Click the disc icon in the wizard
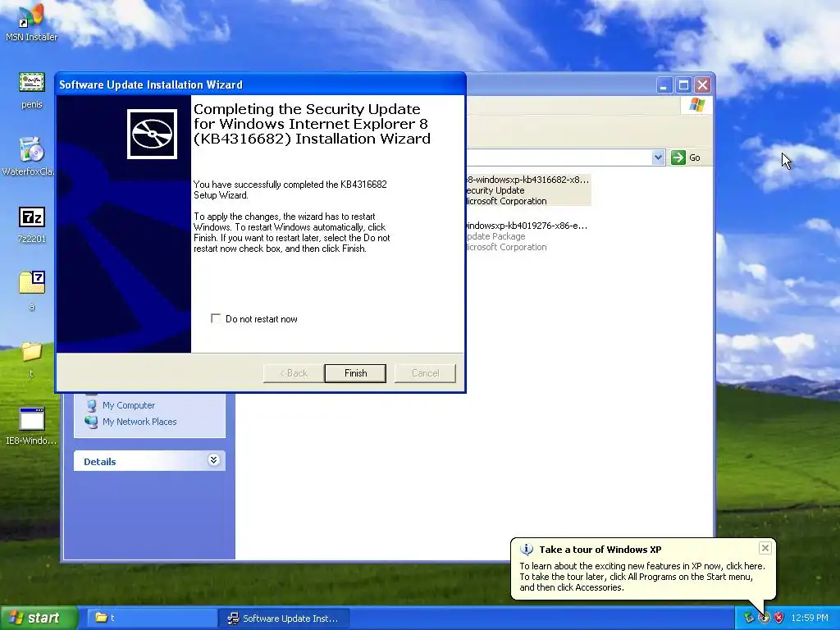Viewport: 840px width, 630px height. point(152,134)
